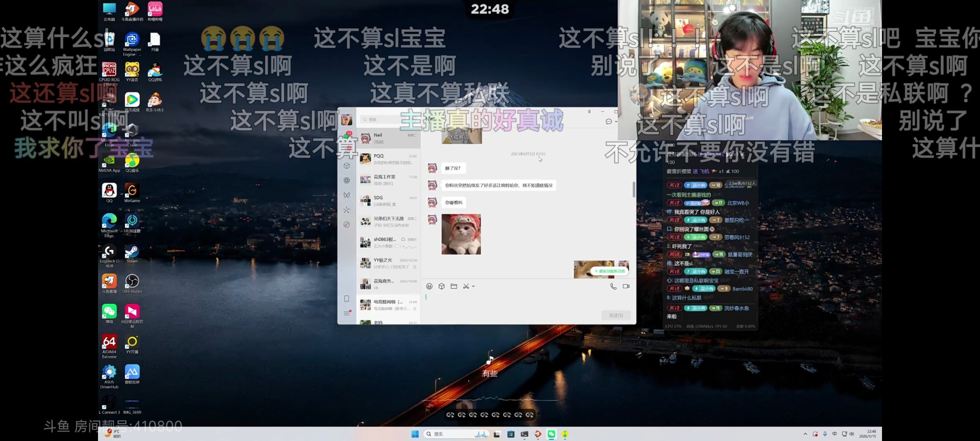Open WeChat from the taskbar
980x441 pixels.
pos(552,434)
